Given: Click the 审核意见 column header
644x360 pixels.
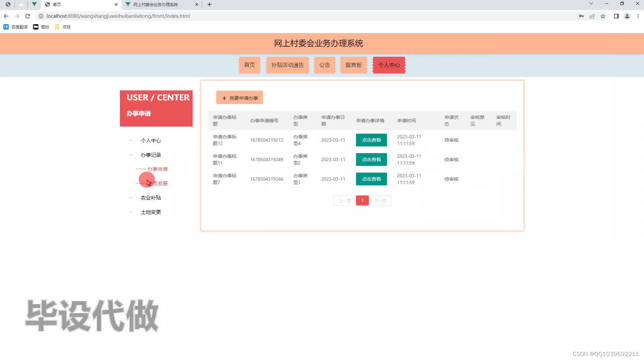Looking at the screenshot, I should pos(477,121).
